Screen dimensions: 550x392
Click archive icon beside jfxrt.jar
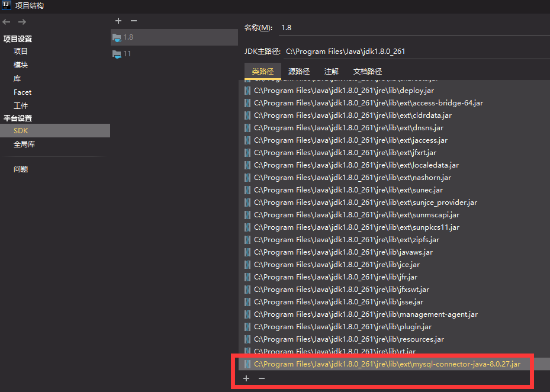point(247,153)
